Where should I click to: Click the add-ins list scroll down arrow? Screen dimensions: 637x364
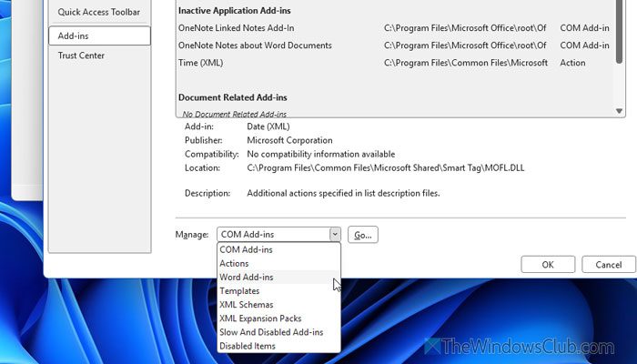619,111
